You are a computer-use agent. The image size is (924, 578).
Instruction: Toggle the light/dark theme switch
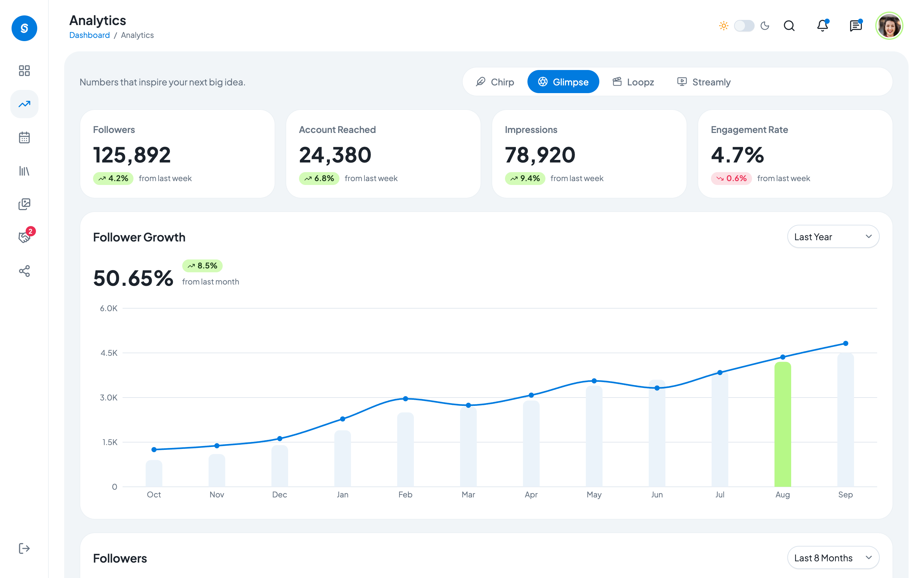[x=744, y=26]
